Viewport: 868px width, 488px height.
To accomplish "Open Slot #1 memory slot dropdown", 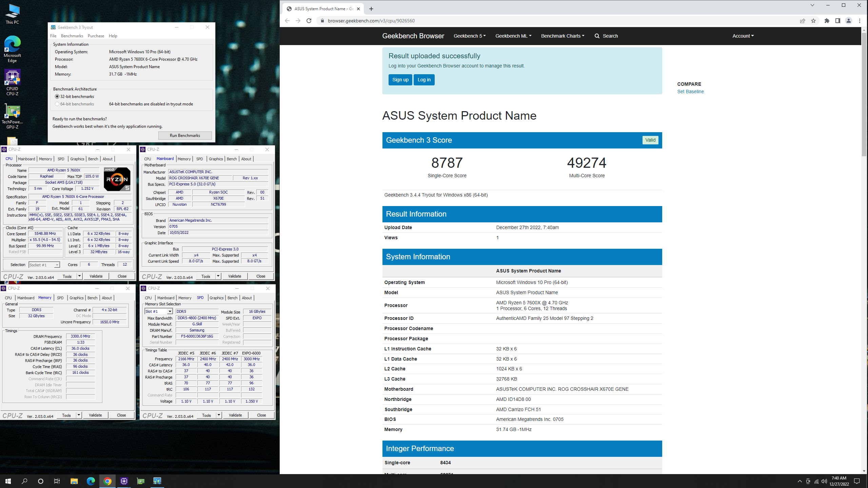I will coord(159,311).
